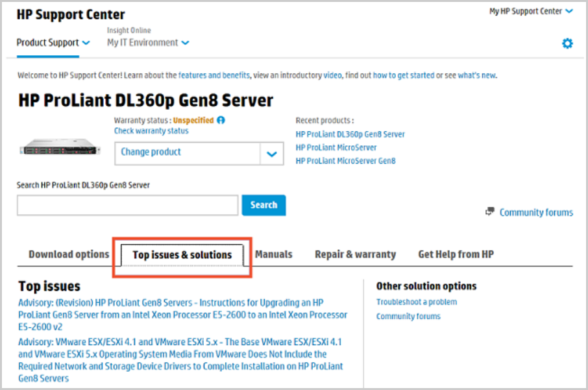Screen dimensions: 588x390
Task: Expand the Change product arrow button
Action: tap(271, 153)
